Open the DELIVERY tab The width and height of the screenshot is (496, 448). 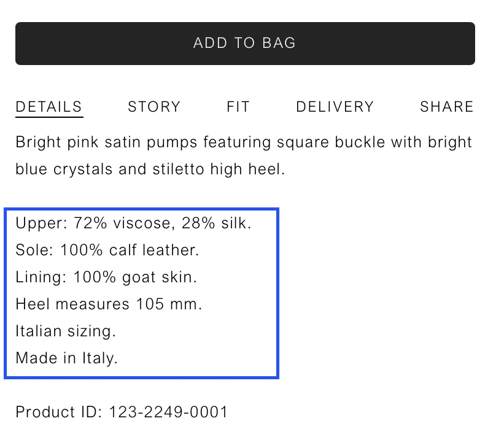point(335,107)
